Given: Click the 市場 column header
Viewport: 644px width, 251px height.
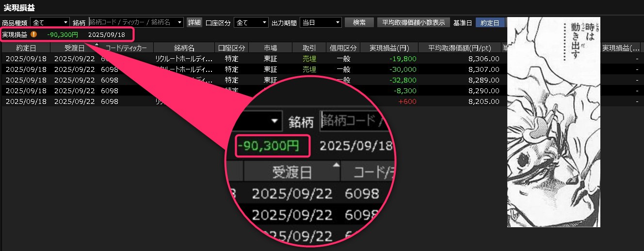Looking at the screenshot, I should (x=271, y=48).
